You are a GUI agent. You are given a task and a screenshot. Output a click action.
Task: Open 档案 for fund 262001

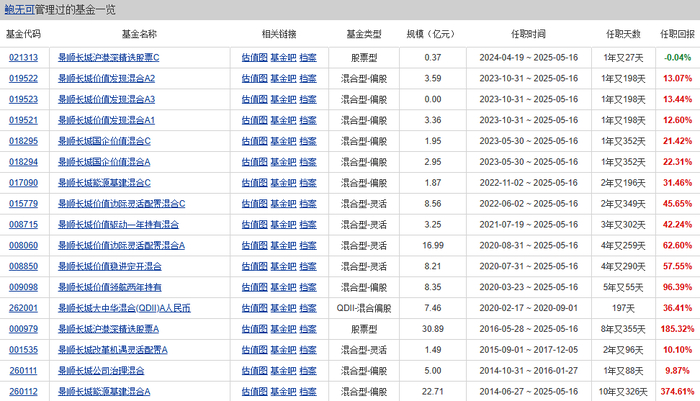pyautogui.click(x=308, y=308)
